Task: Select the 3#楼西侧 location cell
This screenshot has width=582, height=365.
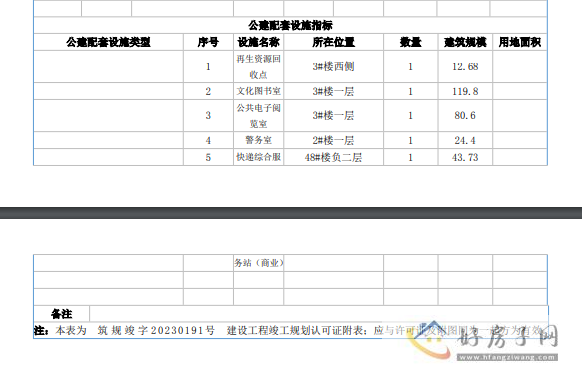Action: (333, 66)
